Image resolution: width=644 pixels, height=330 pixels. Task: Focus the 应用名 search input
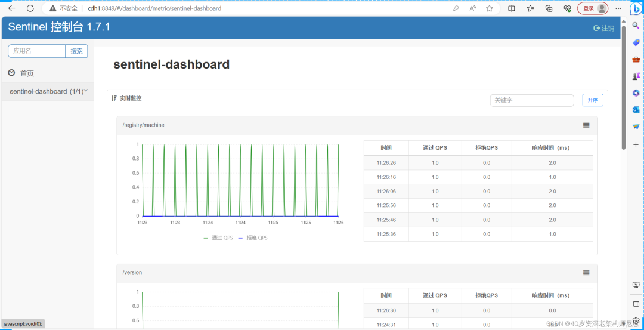(x=36, y=51)
